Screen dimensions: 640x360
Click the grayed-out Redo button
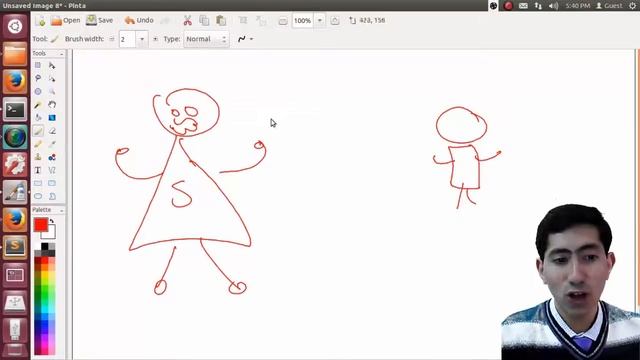pos(165,20)
